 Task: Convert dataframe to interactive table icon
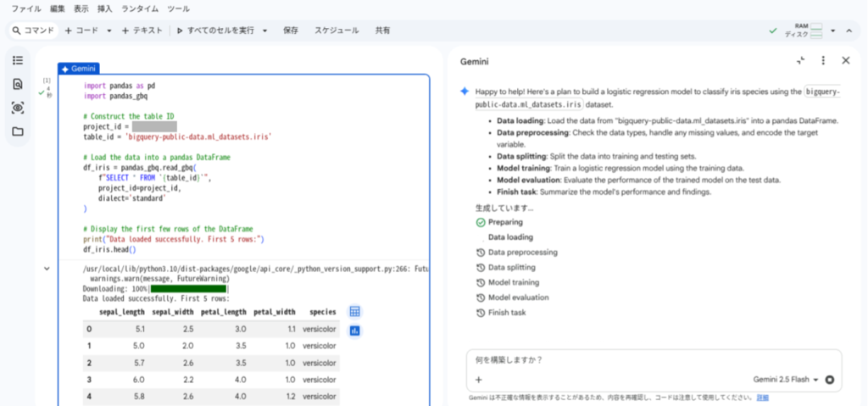point(355,312)
